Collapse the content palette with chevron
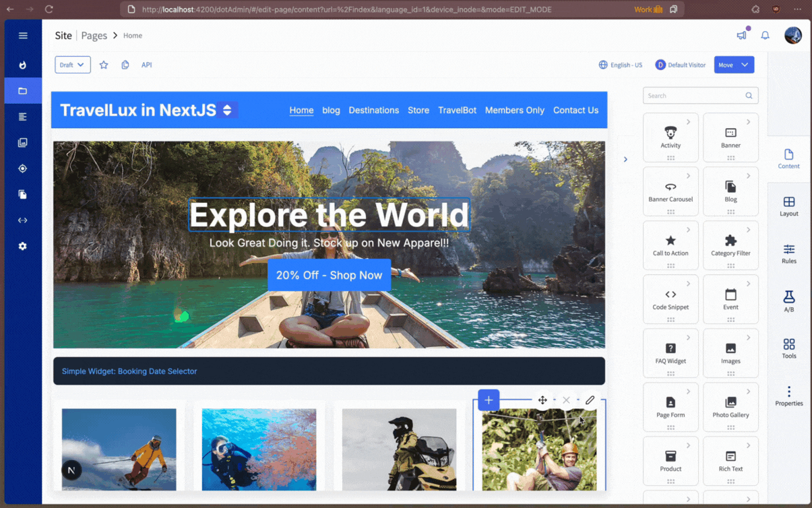Screen dimensions: 812x508 pos(625,160)
